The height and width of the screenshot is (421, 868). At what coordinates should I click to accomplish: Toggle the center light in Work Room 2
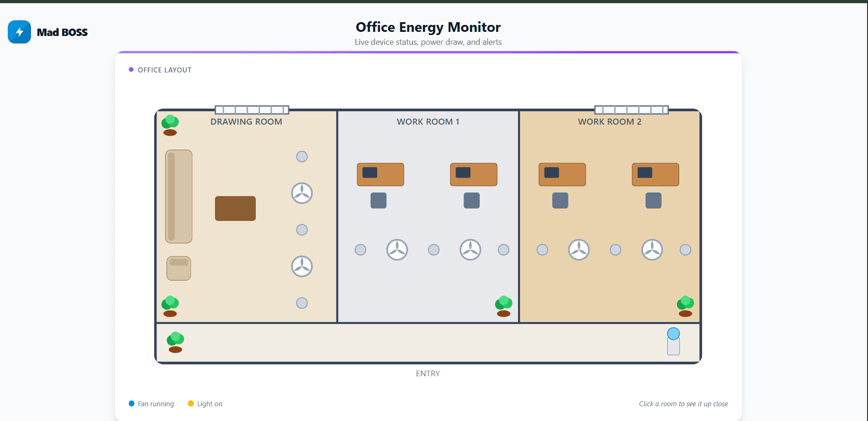point(615,250)
